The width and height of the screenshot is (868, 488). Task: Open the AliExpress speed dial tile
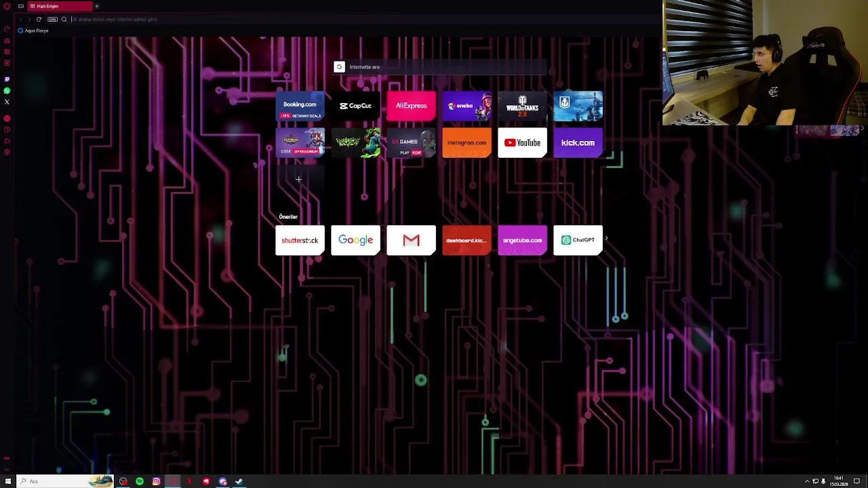[411, 106]
